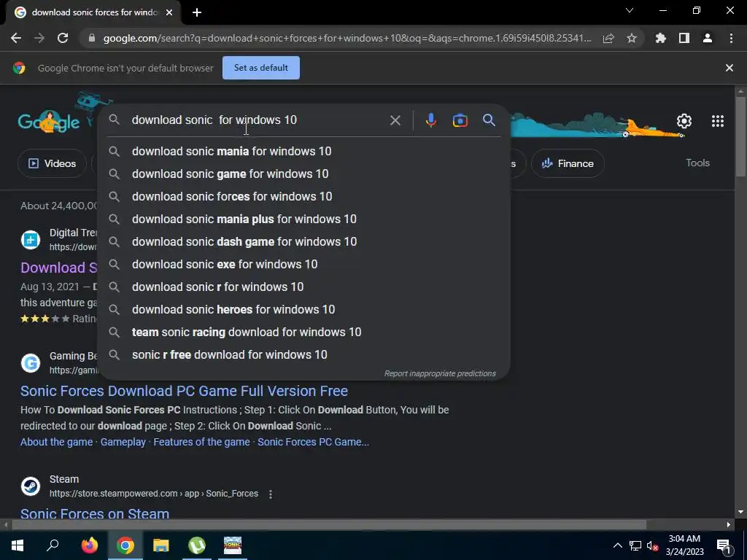
Task: Open Google quick settings gear
Action: click(684, 121)
